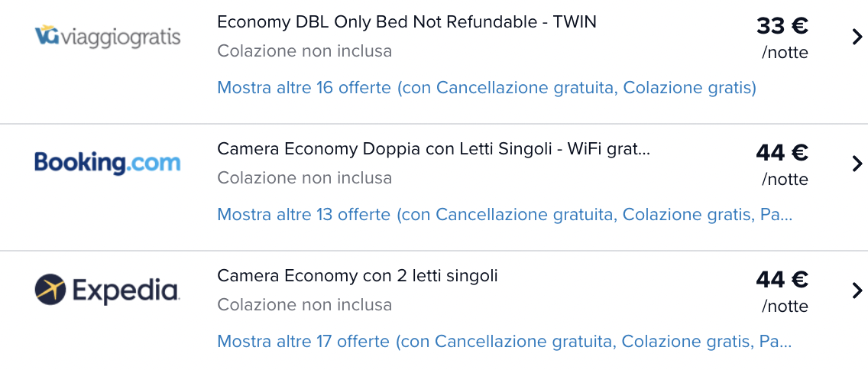868x370 pixels.
Task: Select Camera Economy con 2 letti singoli
Action: 358,275
